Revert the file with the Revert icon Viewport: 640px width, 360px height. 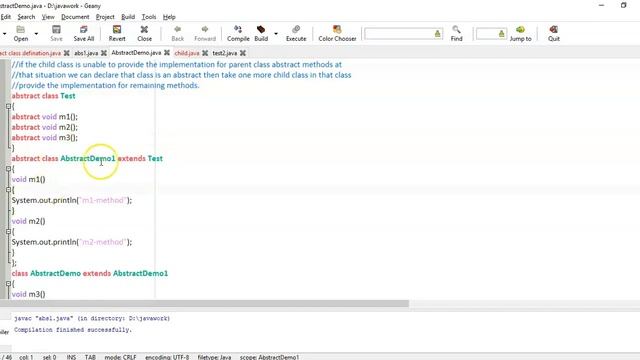point(117,33)
